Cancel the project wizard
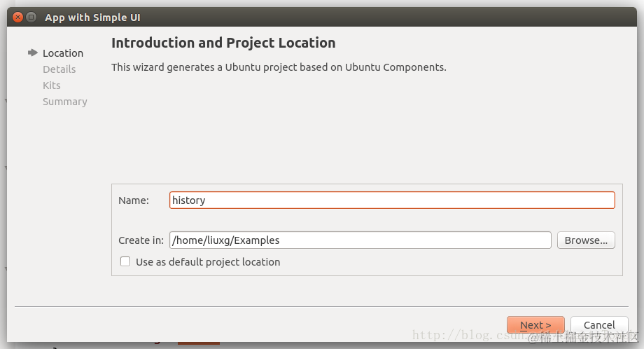 pyautogui.click(x=599, y=324)
